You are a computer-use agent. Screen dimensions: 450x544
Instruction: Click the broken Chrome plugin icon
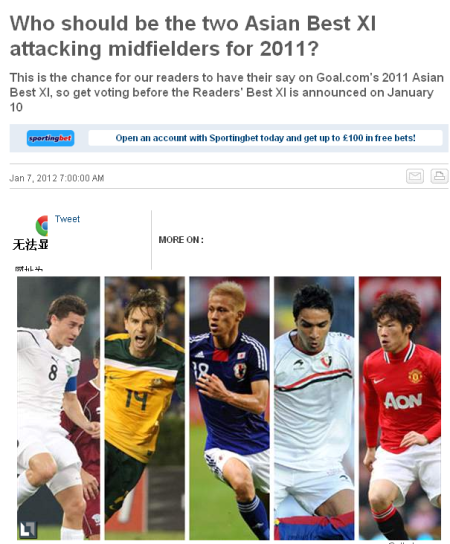point(42,226)
